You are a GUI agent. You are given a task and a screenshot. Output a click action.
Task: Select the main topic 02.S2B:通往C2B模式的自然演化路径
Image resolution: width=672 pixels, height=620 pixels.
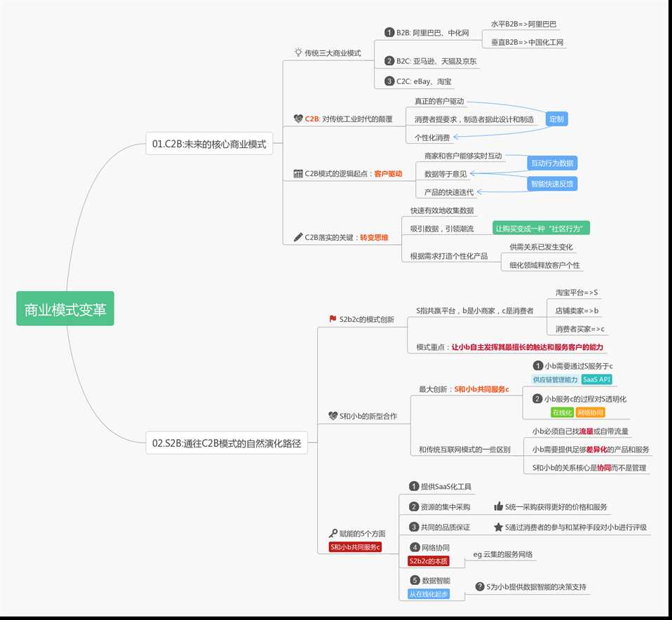[x=227, y=443]
